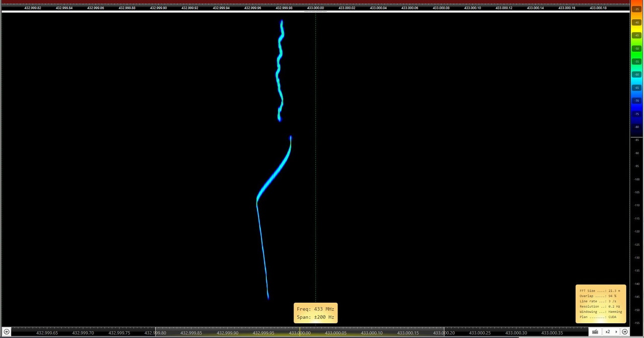Click 432.999.65 on the bottom frequency navigator
Screen dimensions: 644x338
(x=47, y=332)
